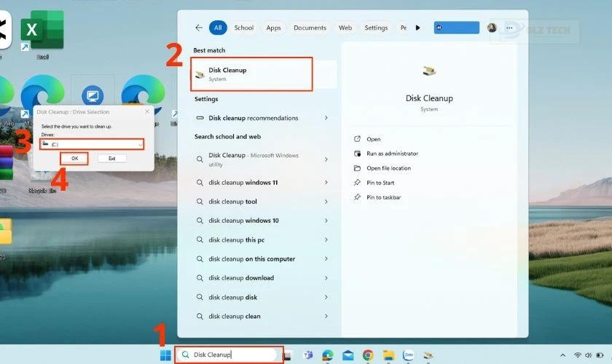Image resolution: width=612 pixels, height=364 pixels.
Task: Expand 'disk cleanup this pc' chevron
Action: point(326,240)
